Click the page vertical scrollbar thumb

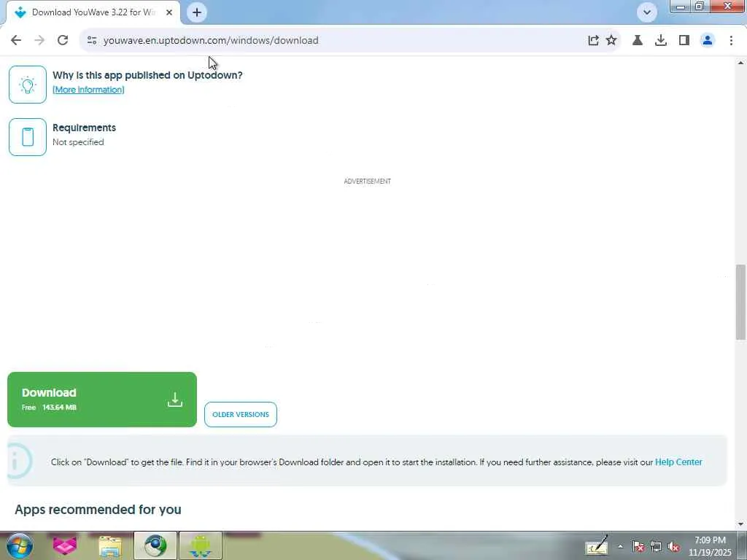[x=741, y=302]
